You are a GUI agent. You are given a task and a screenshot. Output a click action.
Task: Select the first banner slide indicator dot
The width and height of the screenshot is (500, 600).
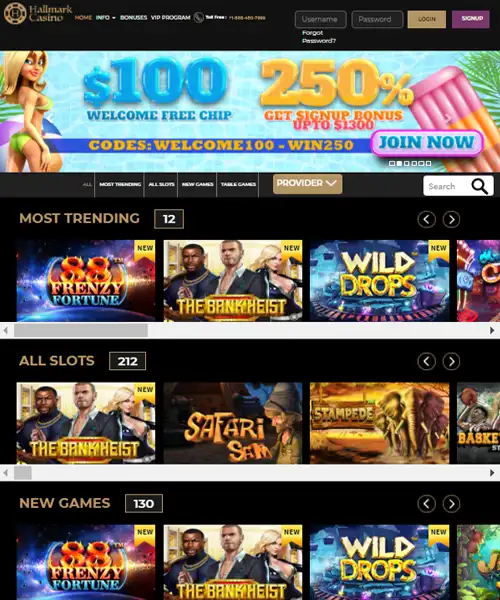[x=392, y=163]
